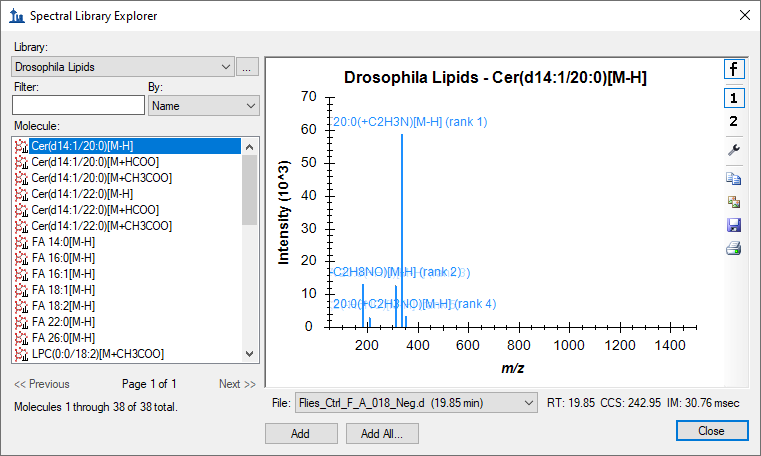Toggle fragment ions with the f button

pos(734,69)
